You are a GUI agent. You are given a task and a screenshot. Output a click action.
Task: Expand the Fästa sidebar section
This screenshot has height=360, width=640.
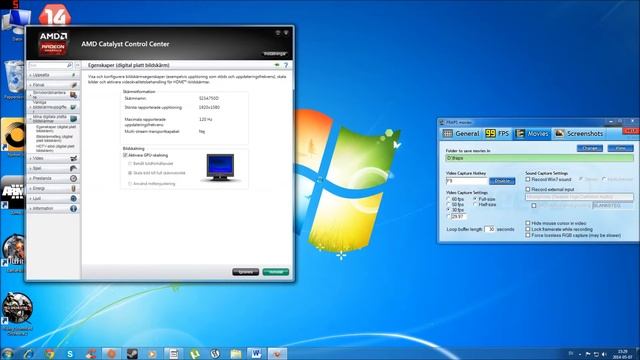[x=53, y=85]
